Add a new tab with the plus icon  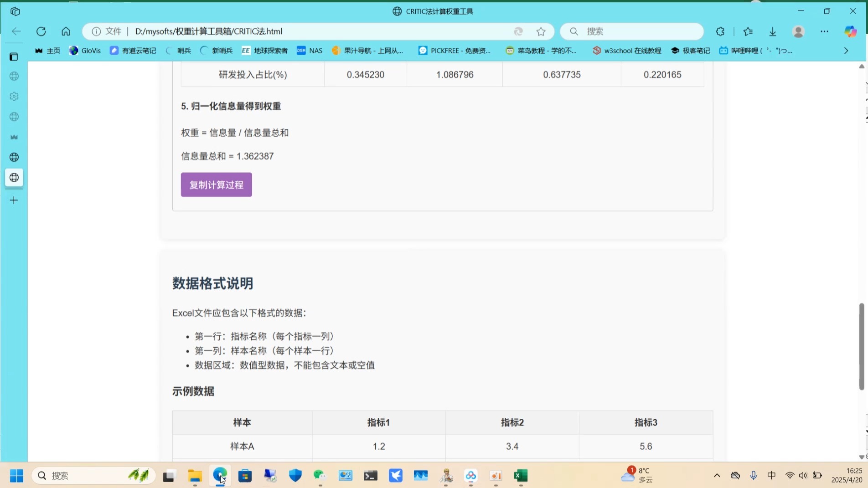pos(14,200)
